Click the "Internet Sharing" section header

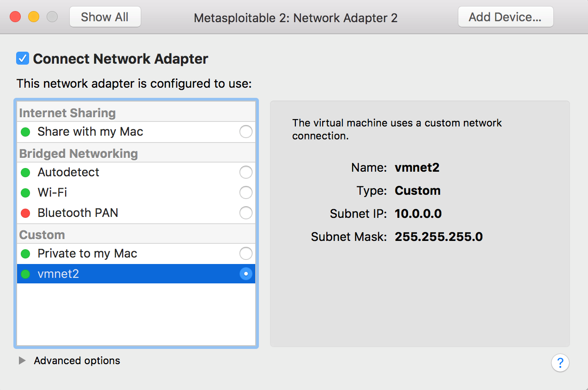coord(67,113)
